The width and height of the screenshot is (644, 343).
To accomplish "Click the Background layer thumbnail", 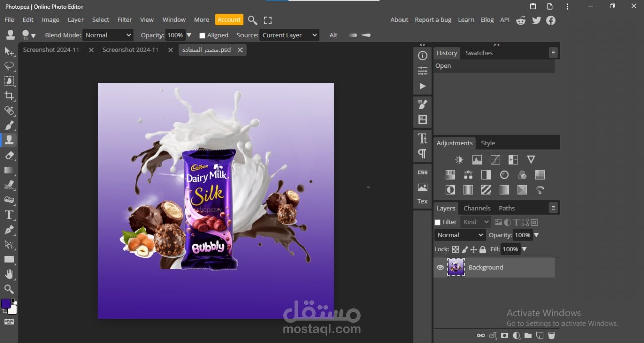I will click(456, 267).
